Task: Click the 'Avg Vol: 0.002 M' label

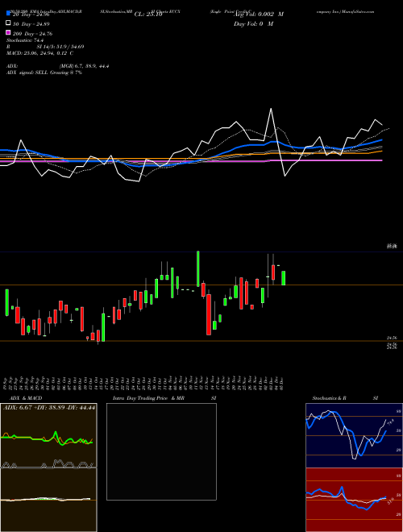Action: click(259, 15)
